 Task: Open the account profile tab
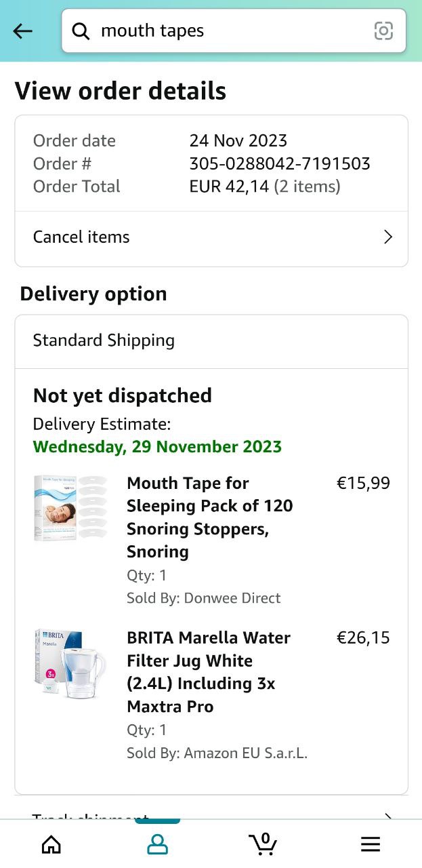(157, 844)
